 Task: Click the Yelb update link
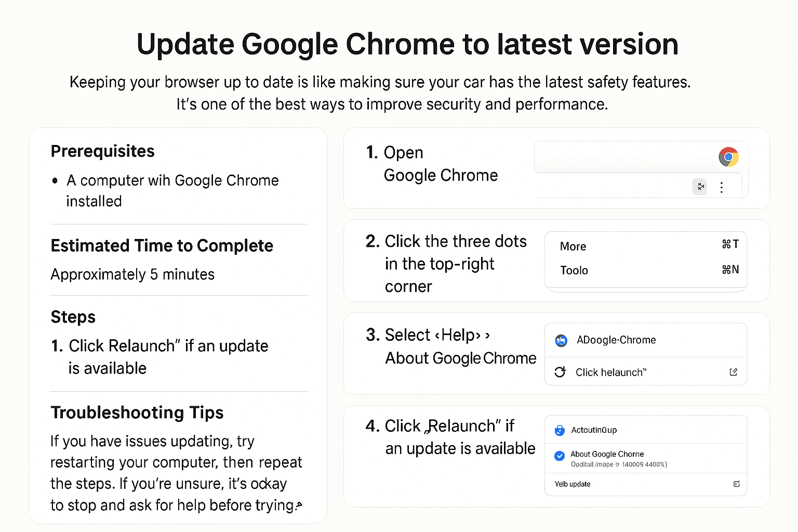(x=573, y=484)
